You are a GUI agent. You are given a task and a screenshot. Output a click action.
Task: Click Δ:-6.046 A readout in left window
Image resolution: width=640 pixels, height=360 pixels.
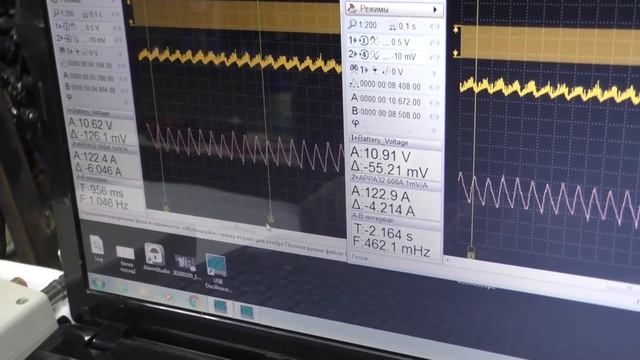(98, 169)
